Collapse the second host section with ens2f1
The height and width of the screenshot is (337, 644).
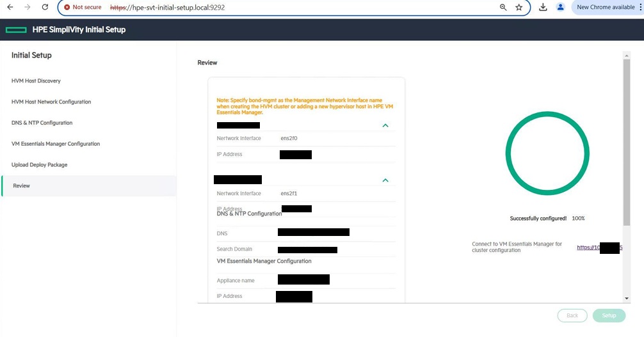tap(385, 180)
